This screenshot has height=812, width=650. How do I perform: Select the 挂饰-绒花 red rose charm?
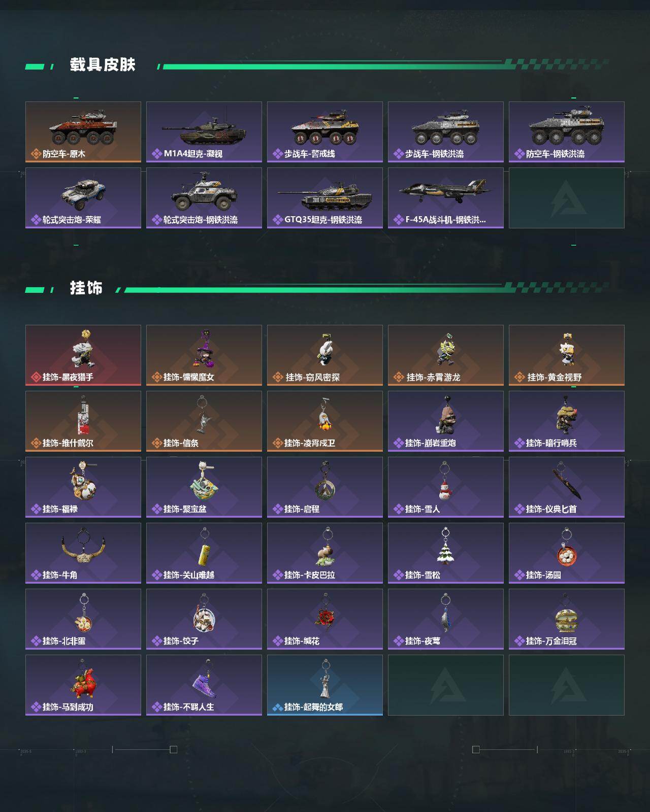325,619
